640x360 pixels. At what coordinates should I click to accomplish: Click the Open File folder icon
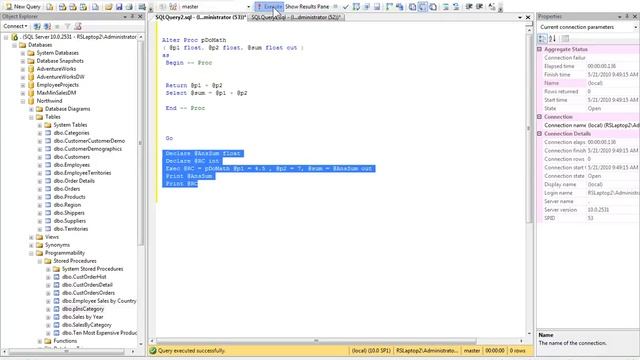pos(108,7)
